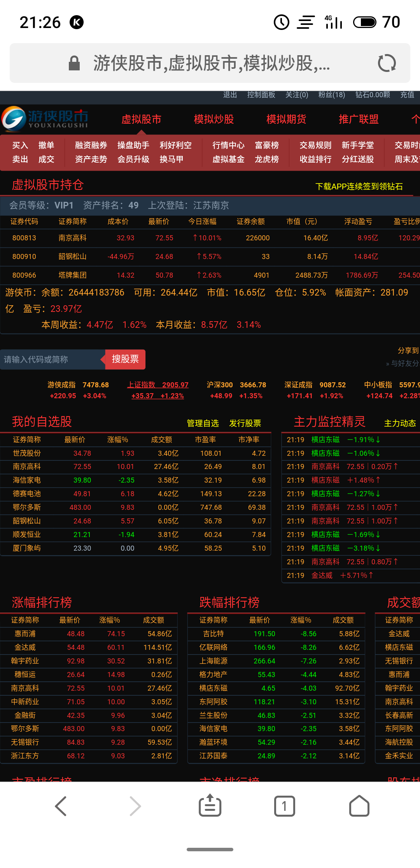Open 虚拟基金 menu item

coord(228,159)
